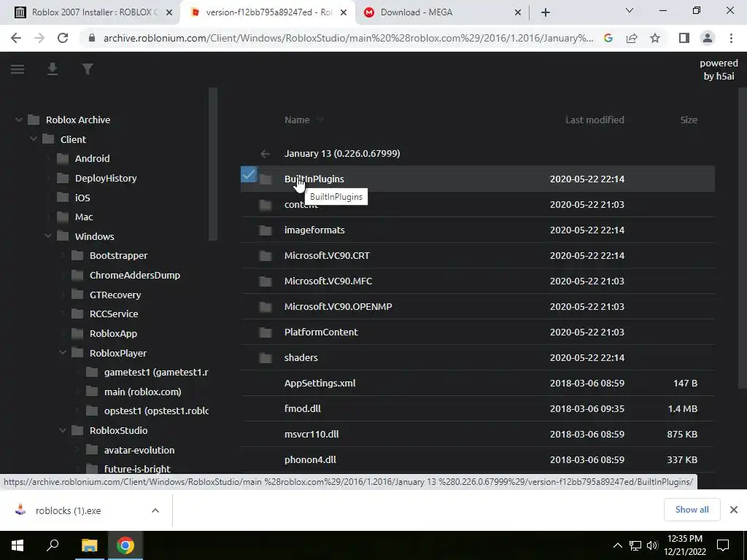
Task: Click the file list scrollbar
Action: (742, 238)
